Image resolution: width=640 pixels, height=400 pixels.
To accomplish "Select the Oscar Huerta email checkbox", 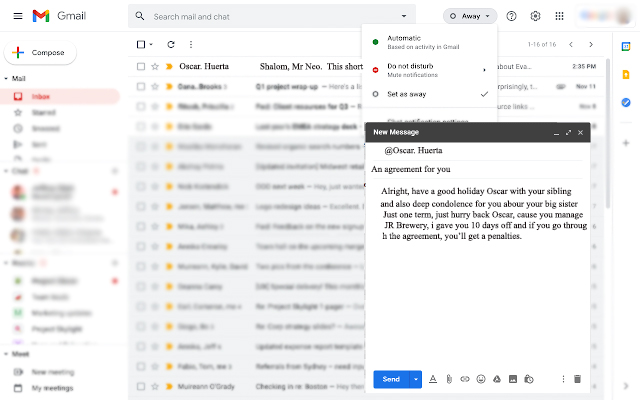I will [141, 67].
